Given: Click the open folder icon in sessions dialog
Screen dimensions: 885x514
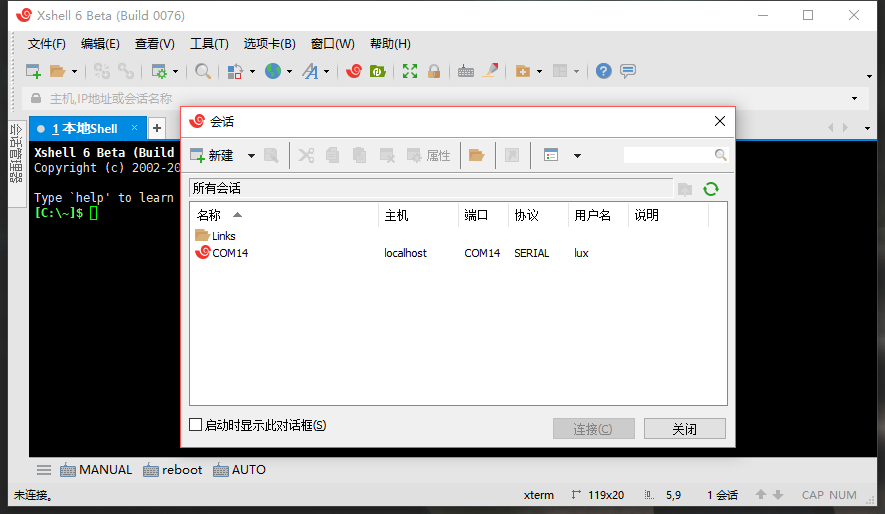Looking at the screenshot, I should coord(477,155).
